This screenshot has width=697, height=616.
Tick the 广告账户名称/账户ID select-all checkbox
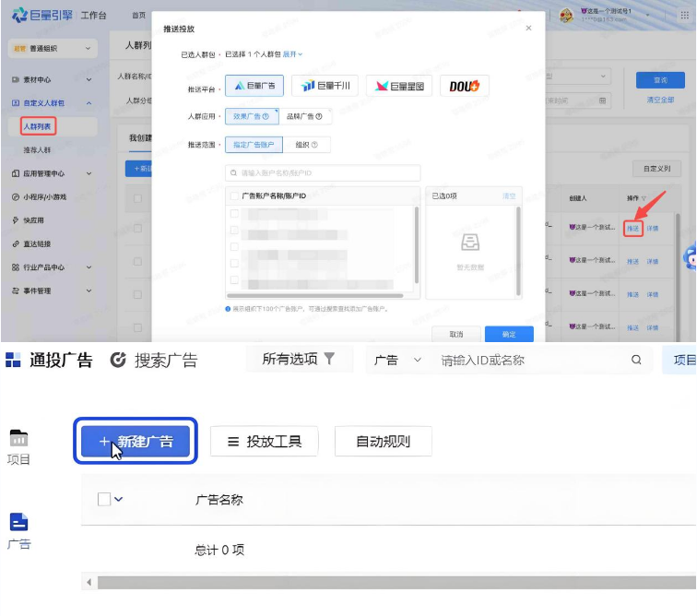(x=234, y=196)
